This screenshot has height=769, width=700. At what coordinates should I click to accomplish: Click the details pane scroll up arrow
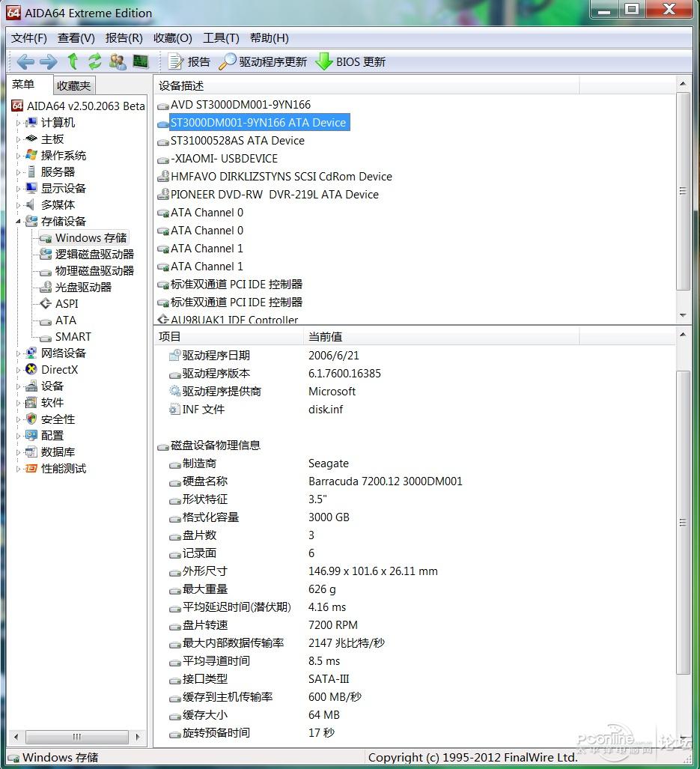(x=683, y=335)
